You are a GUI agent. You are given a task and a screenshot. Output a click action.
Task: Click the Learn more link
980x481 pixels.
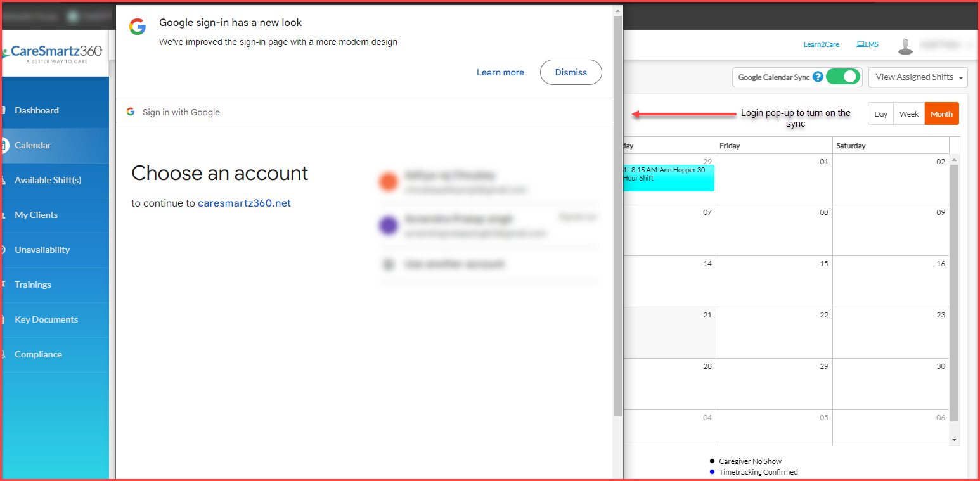point(500,72)
